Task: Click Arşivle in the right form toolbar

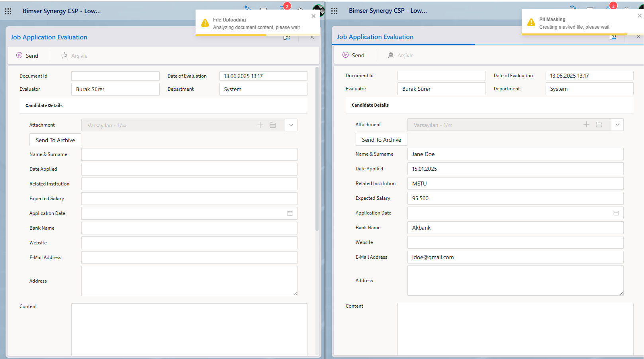Action: (401, 55)
